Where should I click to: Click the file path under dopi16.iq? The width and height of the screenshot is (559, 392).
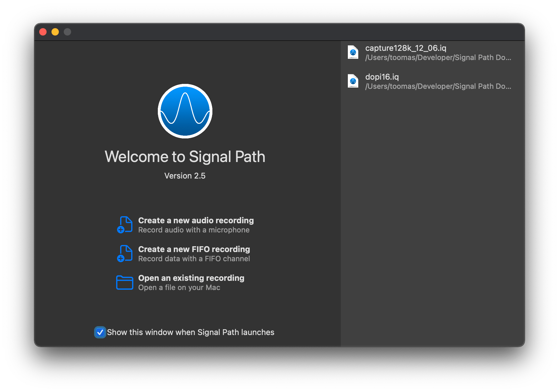point(438,86)
